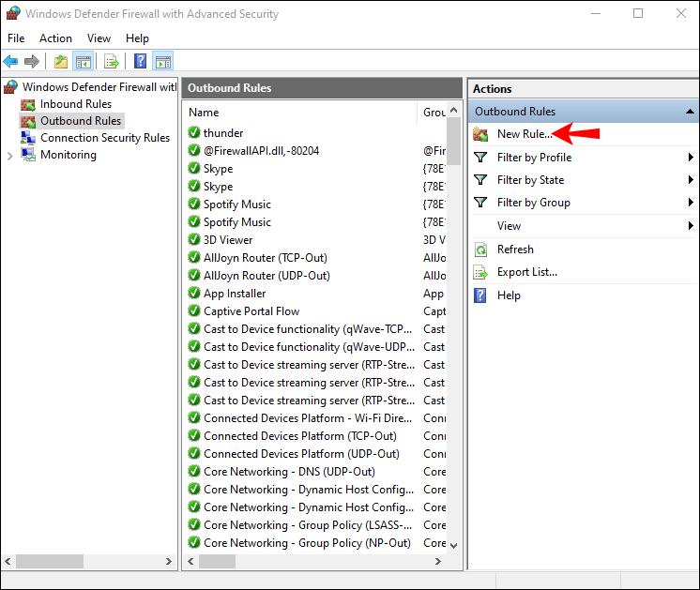Image resolution: width=700 pixels, height=590 pixels.
Task: Click the green check icon beside thunder
Action: click(x=193, y=132)
